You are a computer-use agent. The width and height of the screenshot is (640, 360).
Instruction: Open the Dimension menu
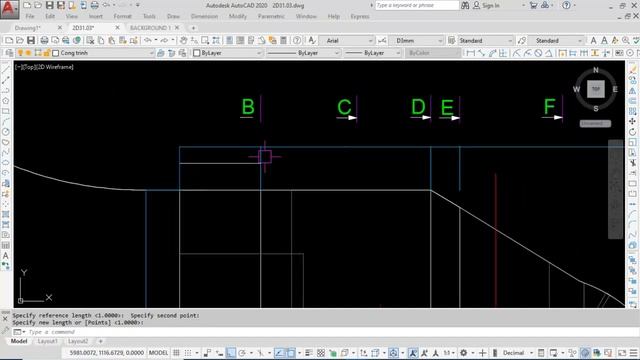(x=204, y=16)
